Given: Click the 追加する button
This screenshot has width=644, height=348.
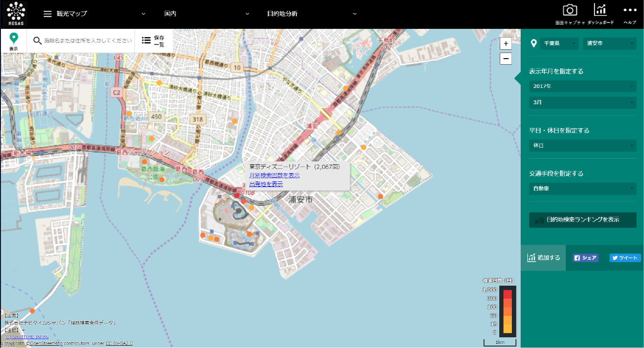Looking at the screenshot, I should [543, 258].
